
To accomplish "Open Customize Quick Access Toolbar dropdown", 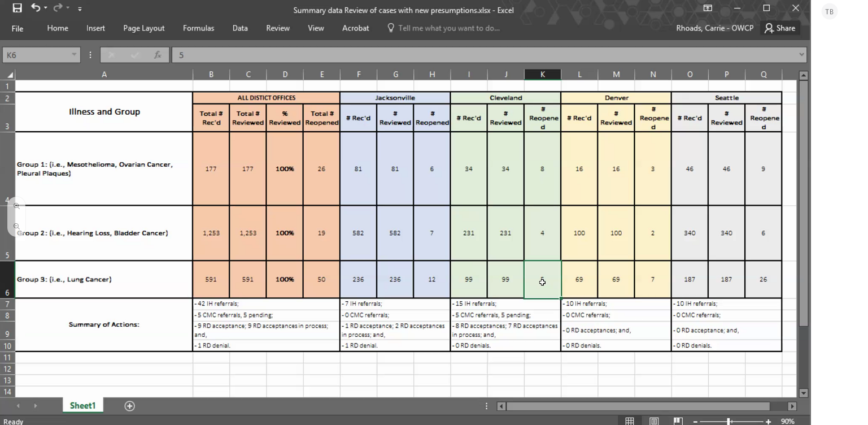I will coord(80,9).
